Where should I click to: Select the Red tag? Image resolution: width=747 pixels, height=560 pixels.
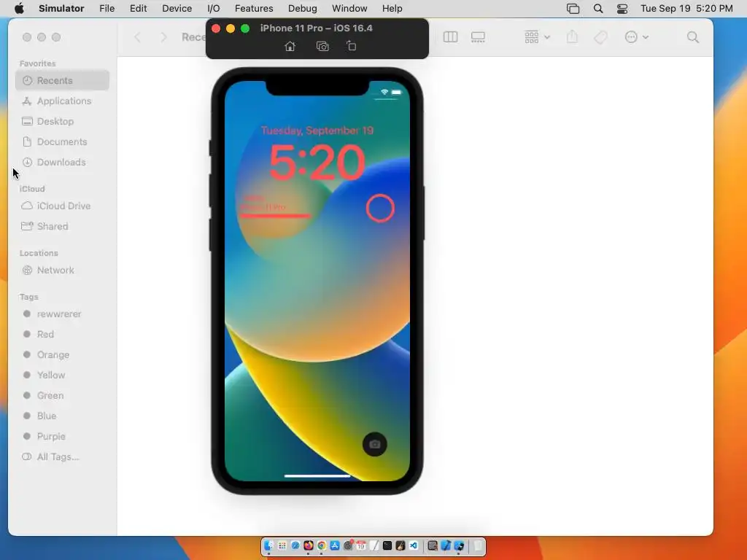tap(63, 334)
